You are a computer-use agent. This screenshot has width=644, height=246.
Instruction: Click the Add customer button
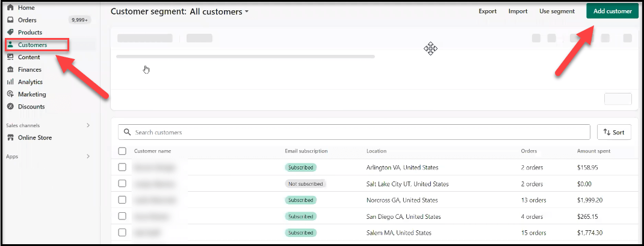point(612,11)
